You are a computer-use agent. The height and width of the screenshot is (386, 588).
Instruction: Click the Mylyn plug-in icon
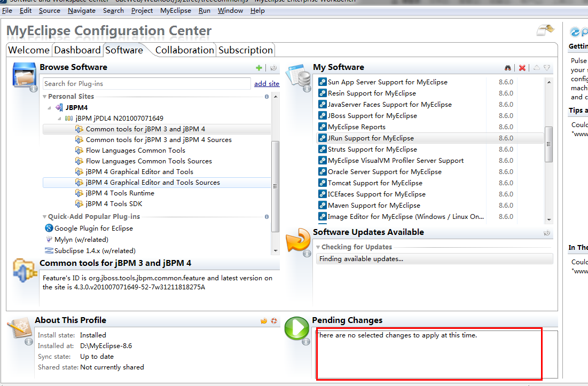pos(49,239)
